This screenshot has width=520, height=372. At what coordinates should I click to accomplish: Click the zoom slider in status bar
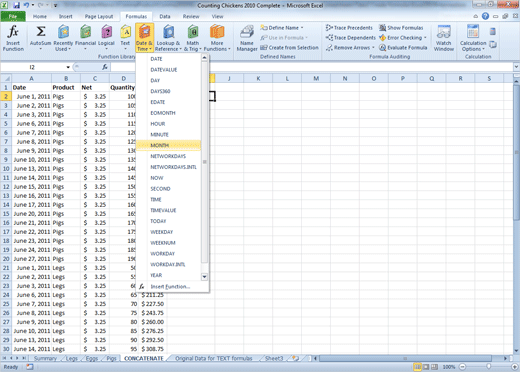489,367
